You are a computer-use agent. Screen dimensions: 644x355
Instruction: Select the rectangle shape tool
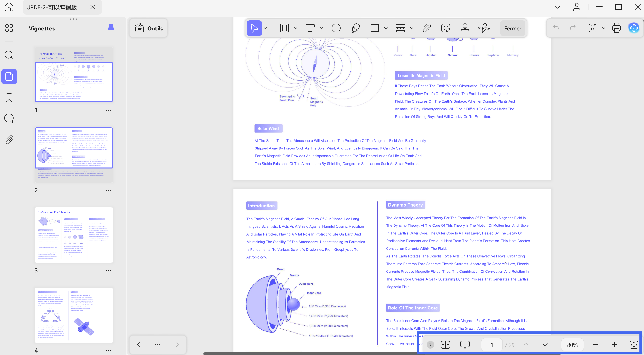point(375,28)
